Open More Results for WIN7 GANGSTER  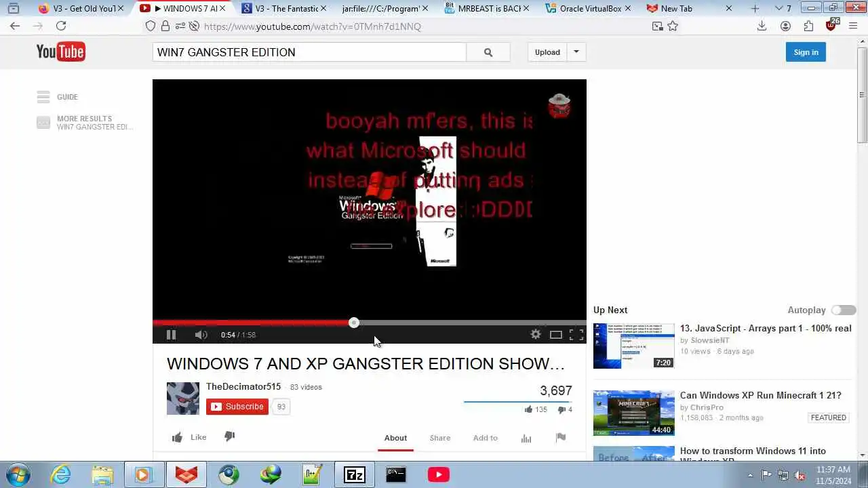click(x=85, y=123)
